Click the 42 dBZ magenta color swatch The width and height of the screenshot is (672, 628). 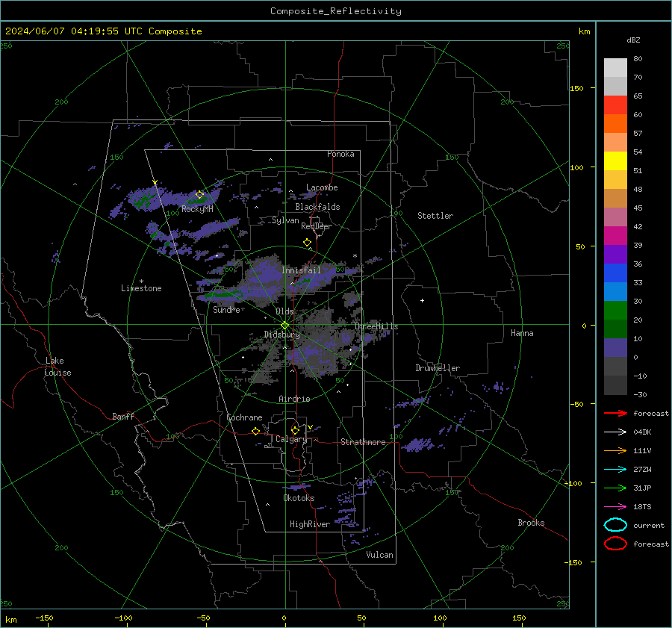click(615, 236)
